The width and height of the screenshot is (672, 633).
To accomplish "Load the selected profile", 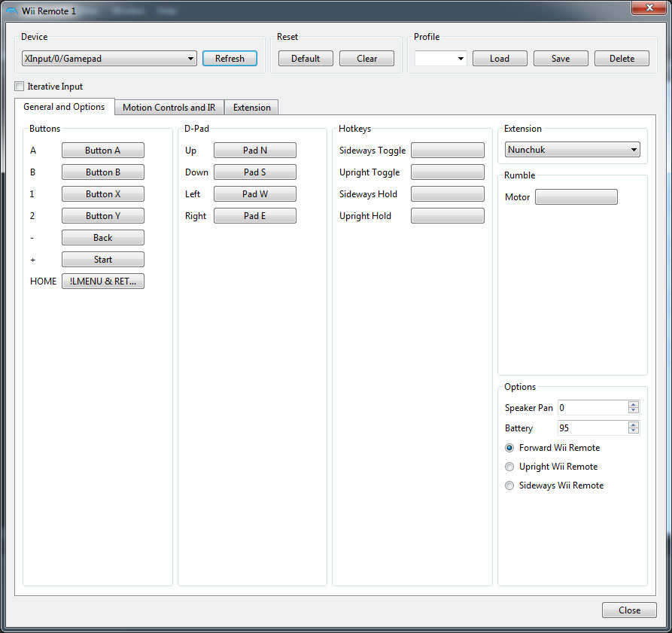I will (x=500, y=58).
